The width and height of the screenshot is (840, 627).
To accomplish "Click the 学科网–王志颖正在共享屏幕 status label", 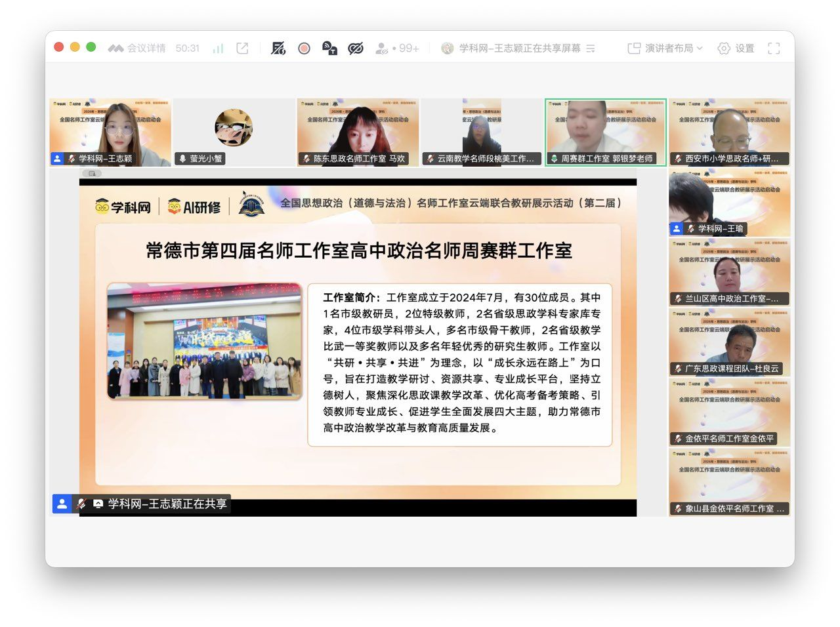I will 519,49.
